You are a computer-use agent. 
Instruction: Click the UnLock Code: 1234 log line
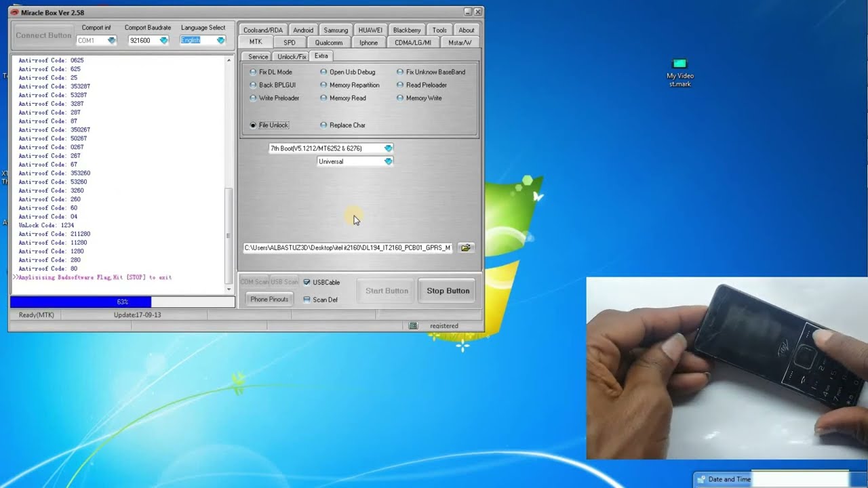(47, 225)
